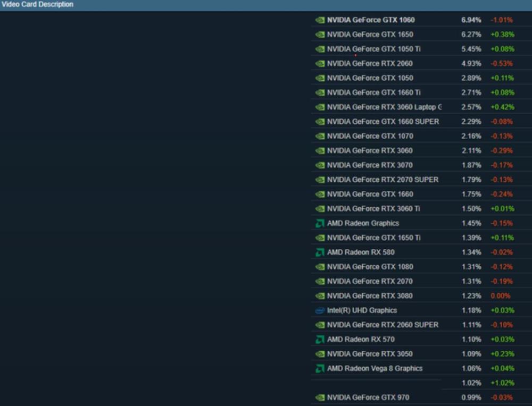Select the NVIDIA icon on the GTX 1070 row
Viewport: 532px width, 406px height.
click(x=320, y=136)
